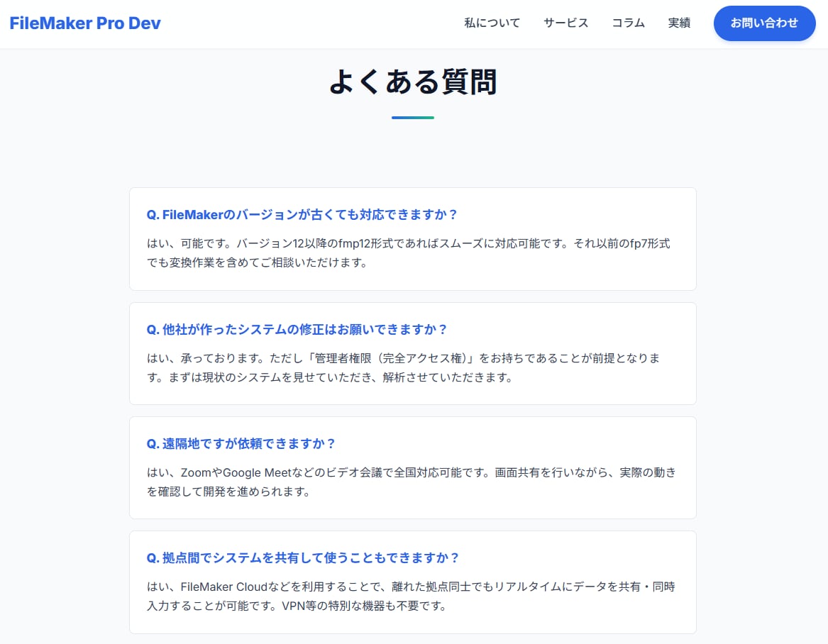Click question about FileMakerのバージョンが古くても
The height and width of the screenshot is (644, 828).
302,215
